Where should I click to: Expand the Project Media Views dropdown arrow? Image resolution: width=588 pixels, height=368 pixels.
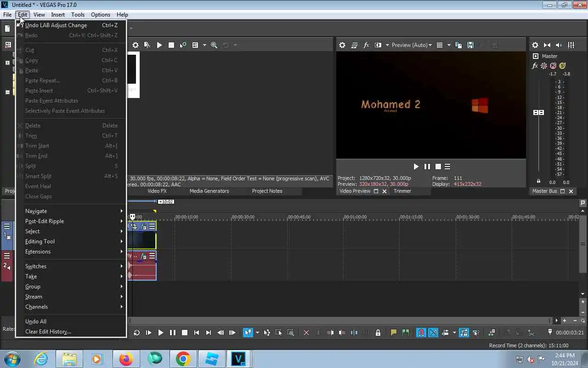click(204, 45)
